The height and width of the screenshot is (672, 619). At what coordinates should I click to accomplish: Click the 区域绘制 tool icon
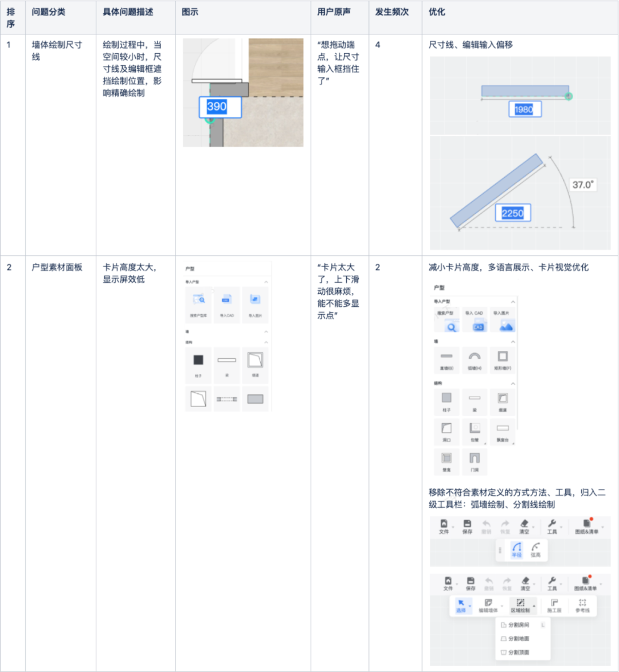[x=520, y=605]
